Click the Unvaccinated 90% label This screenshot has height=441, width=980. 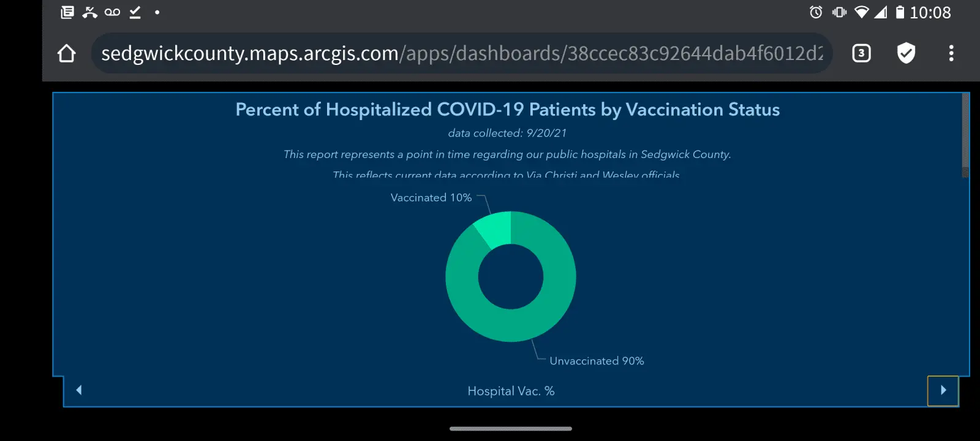[597, 361]
